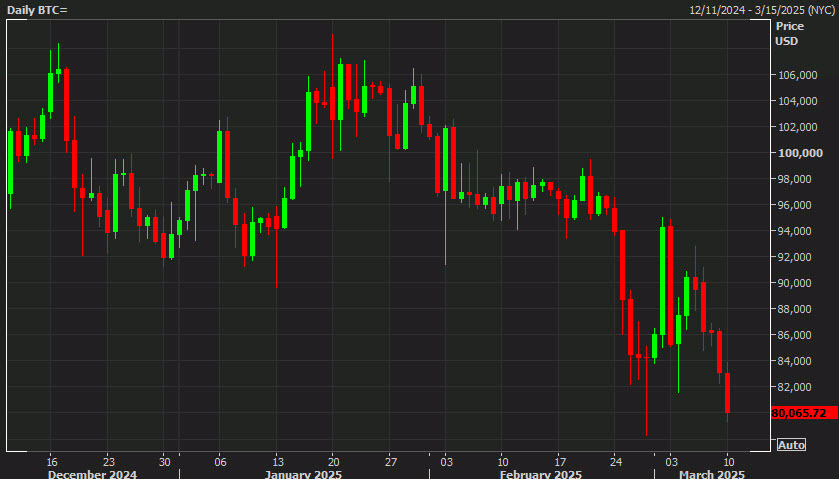Select the current price tag 80,065.72
The width and height of the screenshot is (839, 479).
pos(804,413)
